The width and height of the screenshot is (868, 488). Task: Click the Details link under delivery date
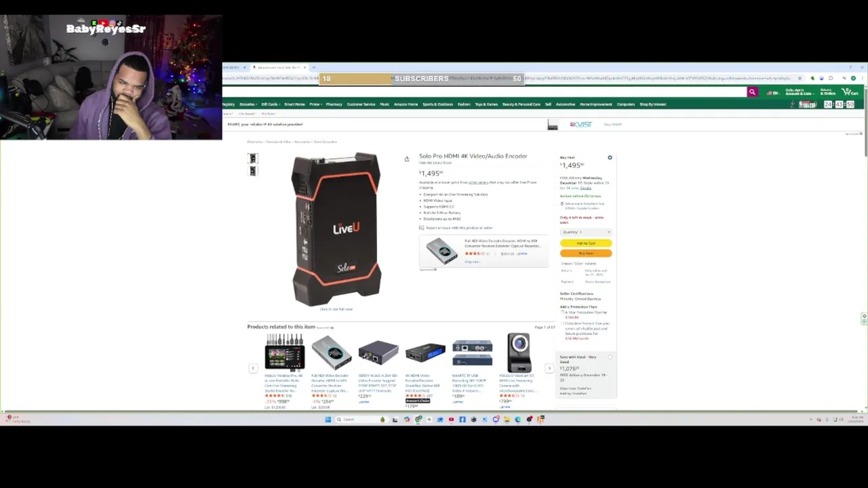pyautogui.click(x=585, y=188)
